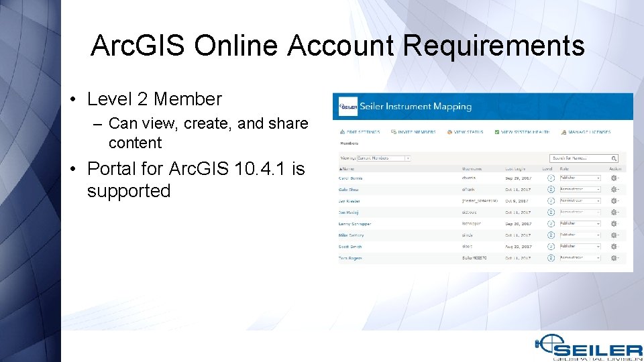Click the Seiler Geospatial Division footer logo
The width and height of the screenshot is (644, 362).
tap(588, 348)
